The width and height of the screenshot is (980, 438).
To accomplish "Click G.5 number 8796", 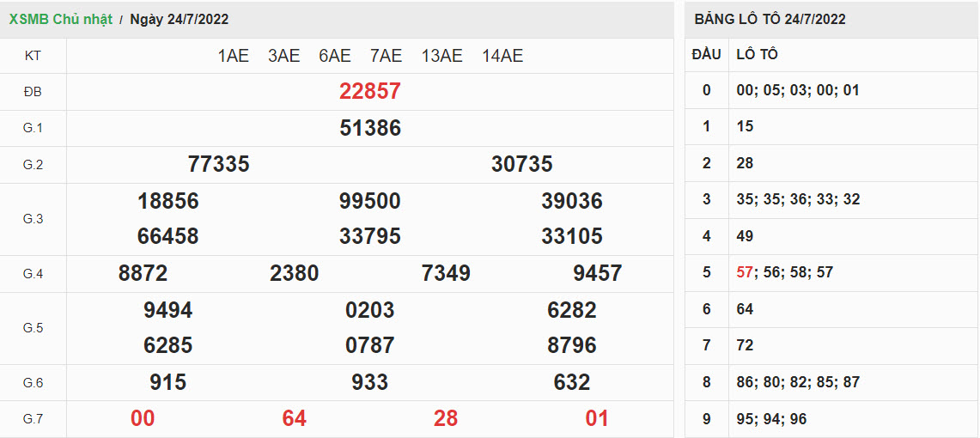I will (571, 345).
